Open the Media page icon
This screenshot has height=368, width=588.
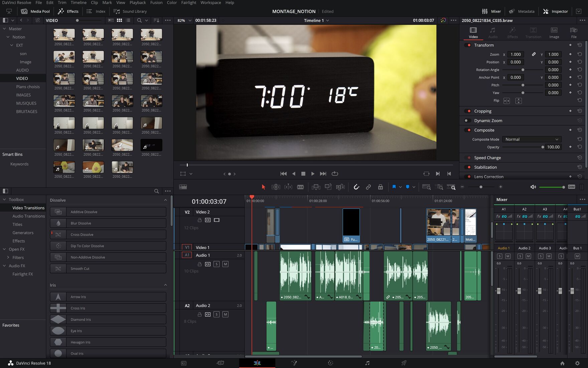[x=183, y=363]
